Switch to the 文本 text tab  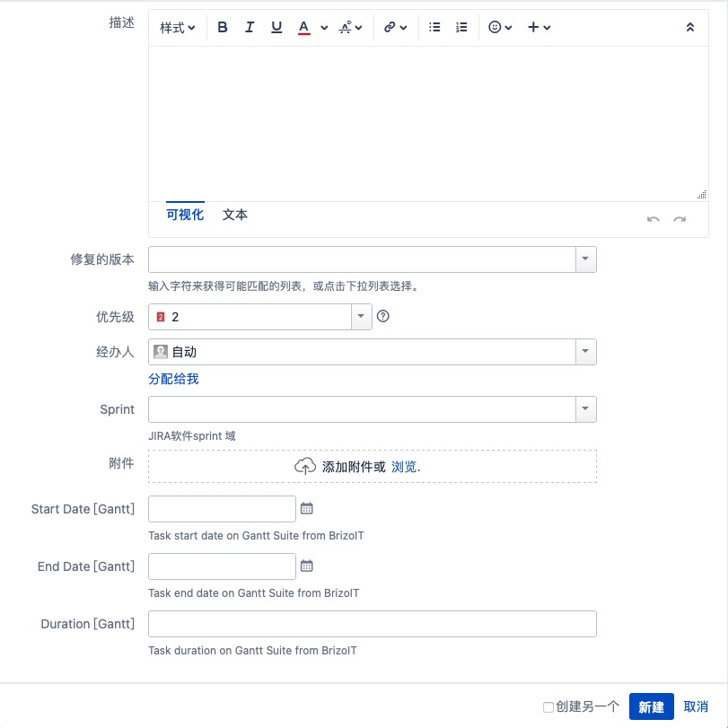[x=235, y=215]
